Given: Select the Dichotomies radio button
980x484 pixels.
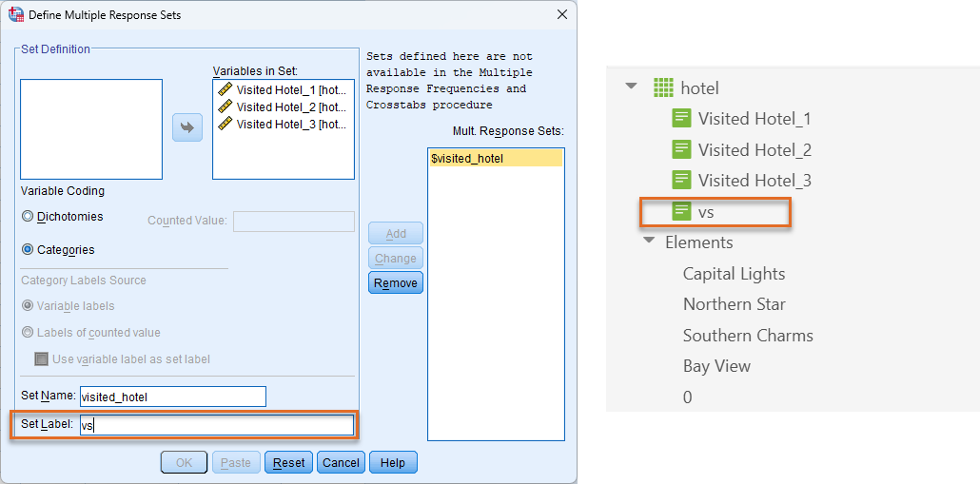Looking at the screenshot, I should [28, 217].
